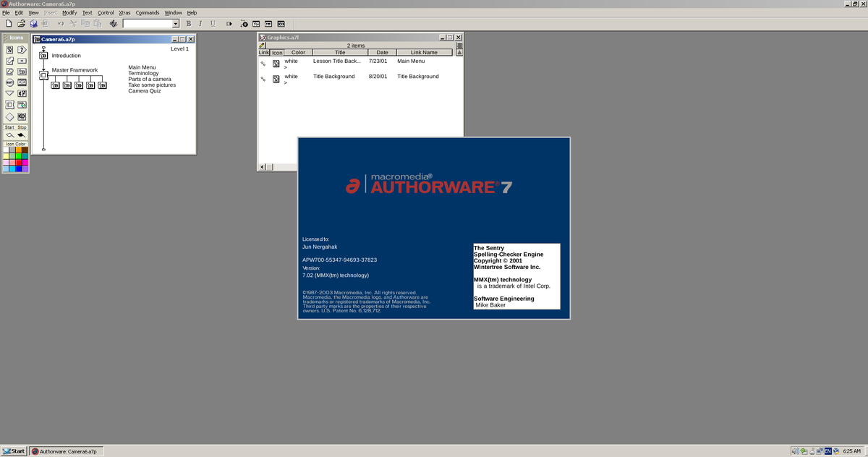868x457 pixels.
Task: Open the Functions window toolbar button
Action: [256, 23]
